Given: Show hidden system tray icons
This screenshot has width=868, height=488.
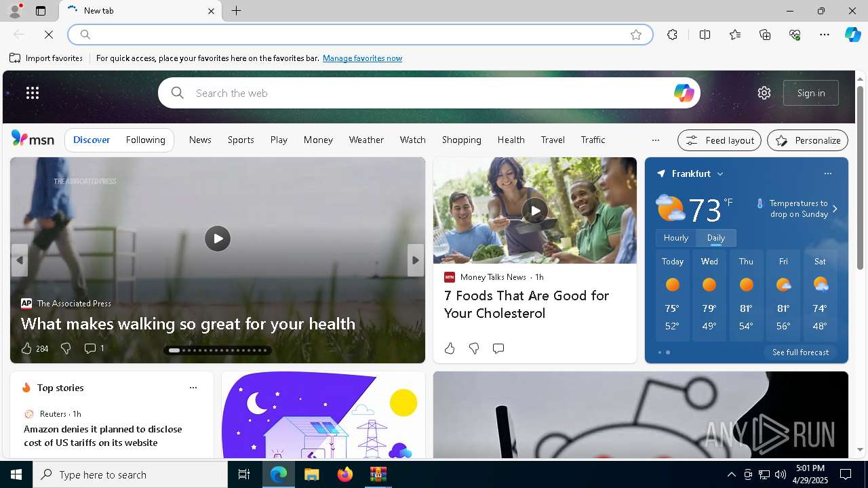Looking at the screenshot, I should coord(731,474).
